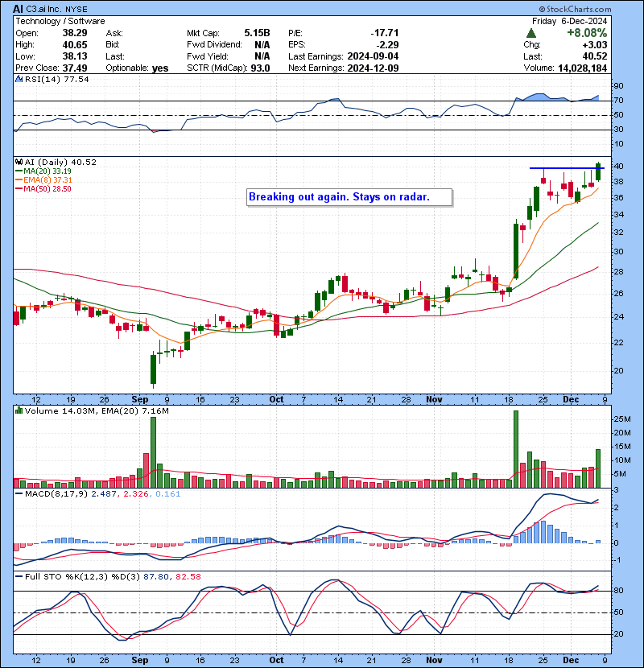Click the C3.ai Inc. company name
The height and width of the screenshot is (668, 644).
(x=44, y=9)
